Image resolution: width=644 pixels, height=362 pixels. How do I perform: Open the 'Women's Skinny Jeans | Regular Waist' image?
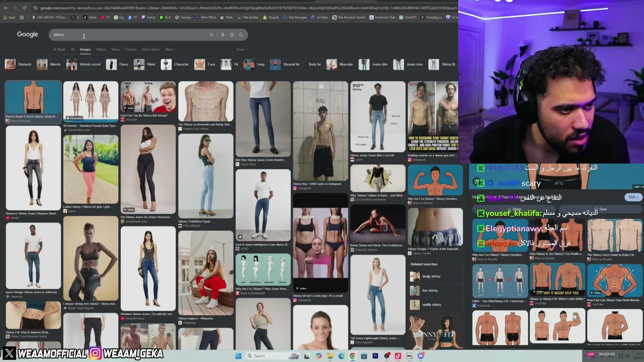click(33, 172)
